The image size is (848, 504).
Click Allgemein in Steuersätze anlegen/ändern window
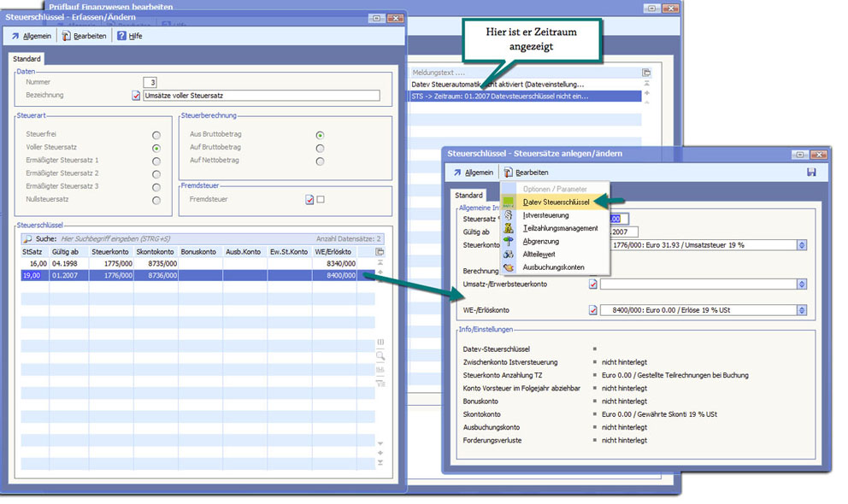click(473, 173)
